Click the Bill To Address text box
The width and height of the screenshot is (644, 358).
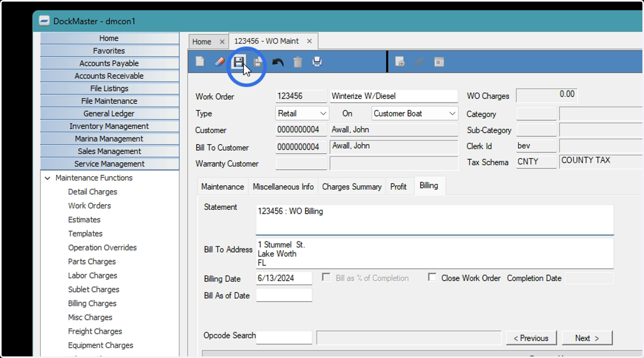(x=435, y=253)
